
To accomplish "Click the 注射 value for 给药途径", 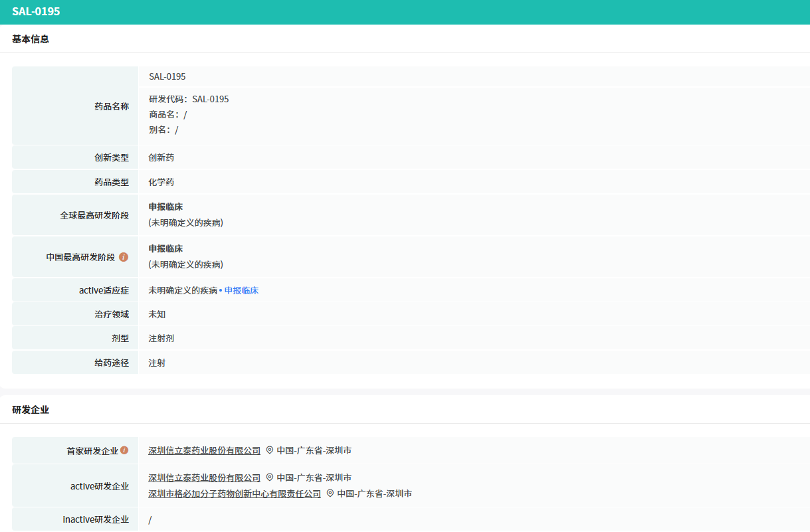I will click(157, 363).
